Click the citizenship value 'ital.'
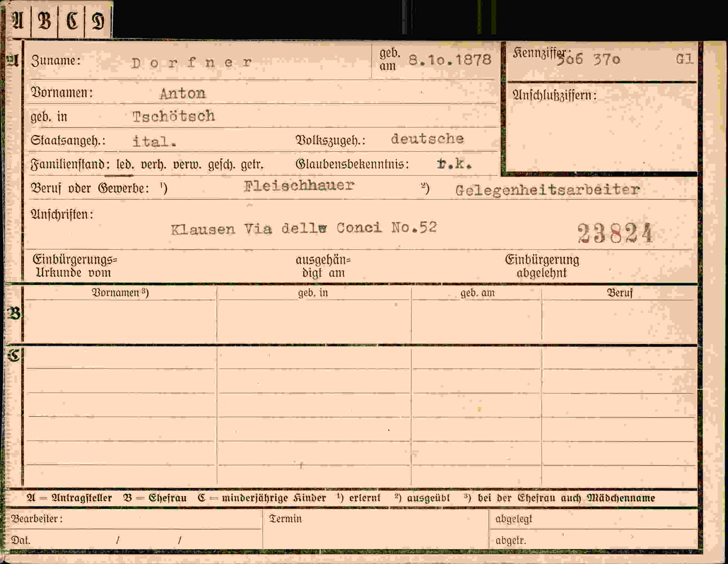The height and width of the screenshot is (564, 728). 154,142
